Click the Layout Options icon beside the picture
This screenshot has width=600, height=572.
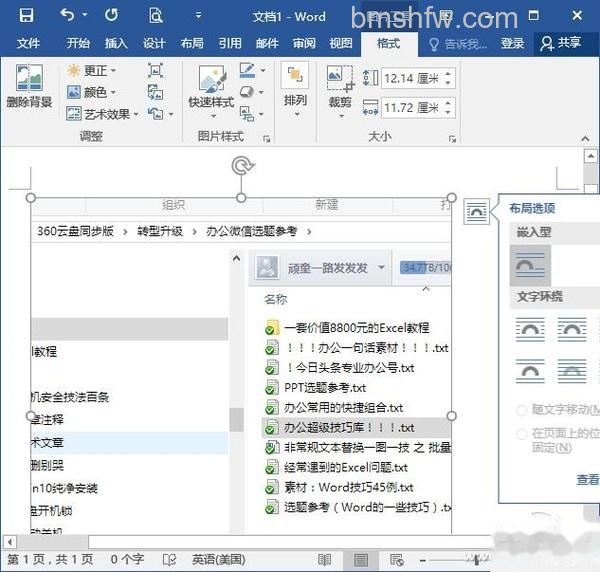476,211
